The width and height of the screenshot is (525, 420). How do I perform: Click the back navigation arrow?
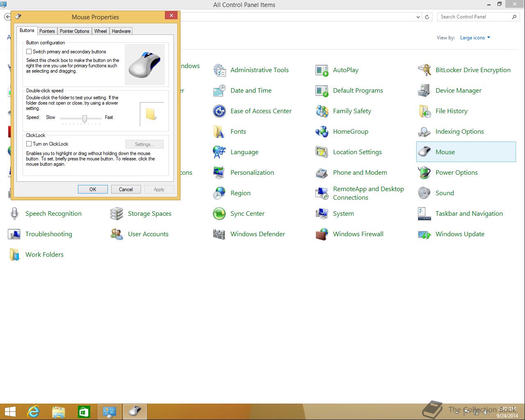coord(7,17)
